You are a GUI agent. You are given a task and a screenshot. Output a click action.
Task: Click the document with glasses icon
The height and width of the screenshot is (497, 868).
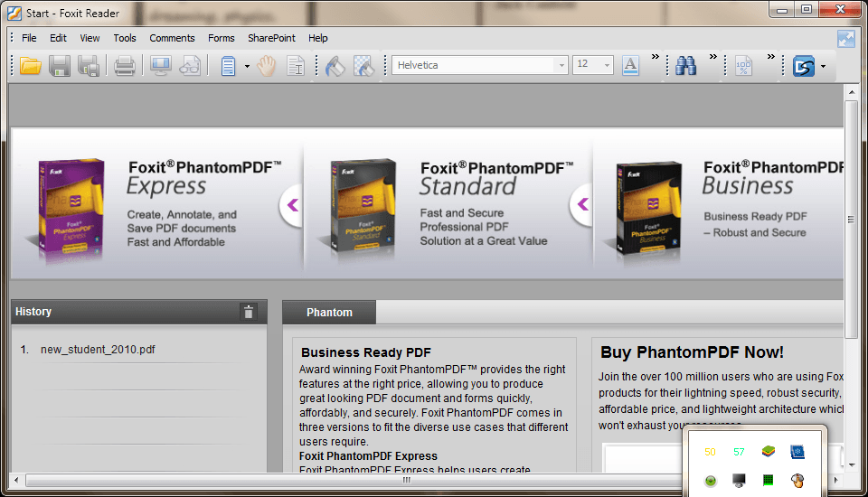[x=191, y=66]
